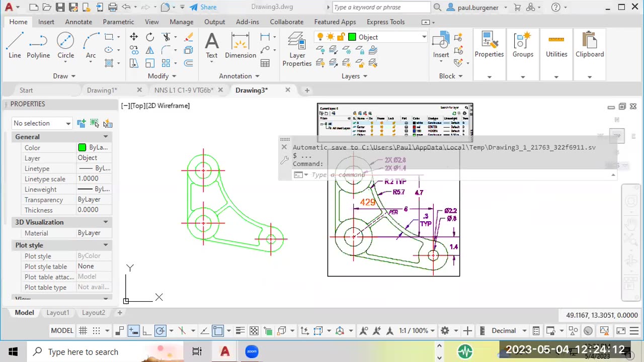644x362 pixels.
Task: Toggle PICKADD mode in Properties palette
Action: (82, 123)
